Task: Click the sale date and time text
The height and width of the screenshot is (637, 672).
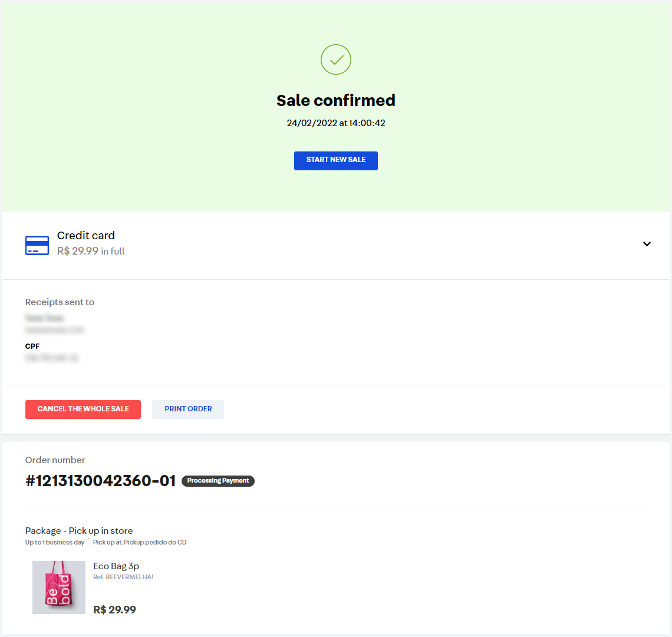Action: pyautogui.click(x=336, y=123)
